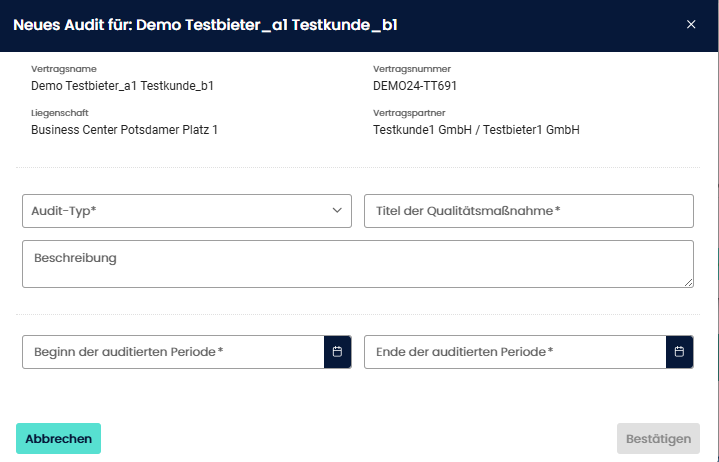The height and width of the screenshot is (462, 719).
Task: Click into the Beschreibung text area
Action: click(x=356, y=263)
